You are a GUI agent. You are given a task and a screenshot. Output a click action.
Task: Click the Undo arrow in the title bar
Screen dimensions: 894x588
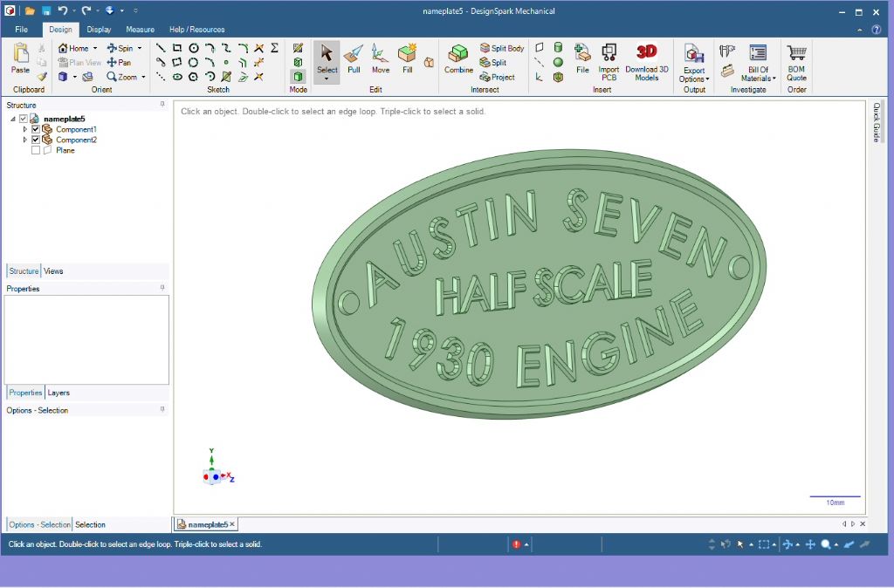tap(63, 10)
